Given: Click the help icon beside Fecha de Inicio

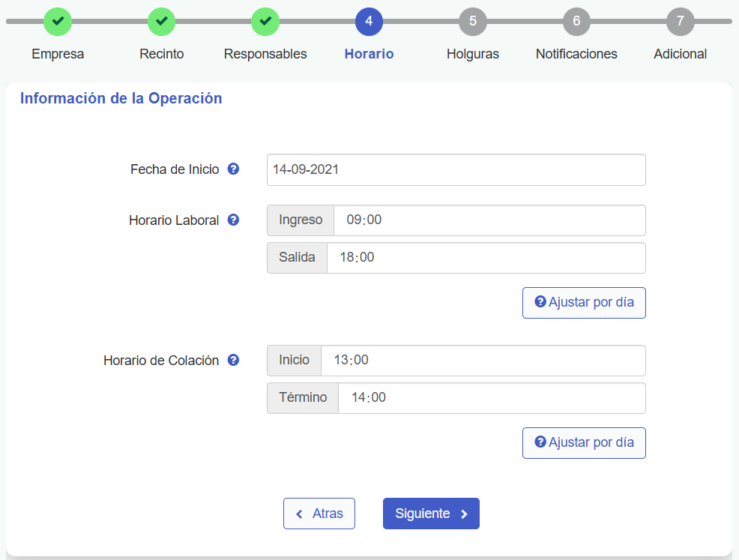Looking at the screenshot, I should [x=233, y=169].
